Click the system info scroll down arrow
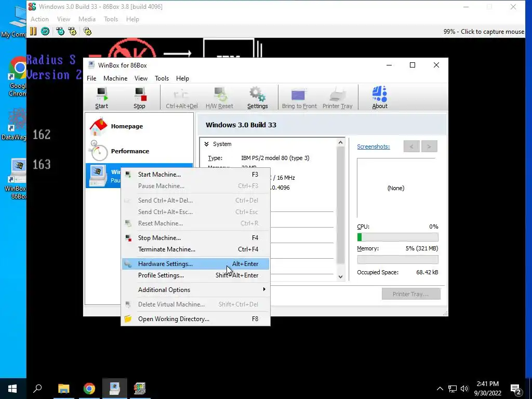This screenshot has height=399, width=532. point(341,277)
